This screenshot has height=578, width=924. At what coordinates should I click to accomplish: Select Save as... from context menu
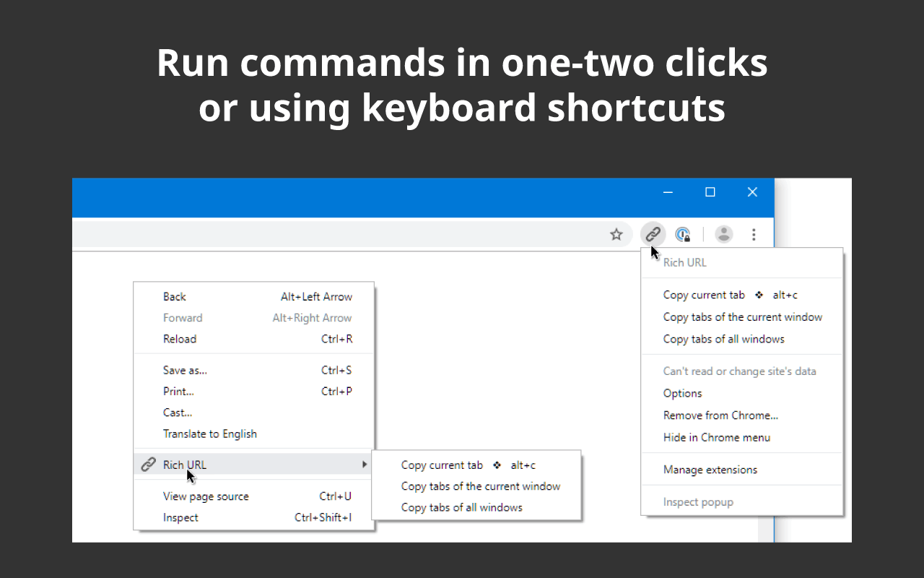click(x=253, y=370)
